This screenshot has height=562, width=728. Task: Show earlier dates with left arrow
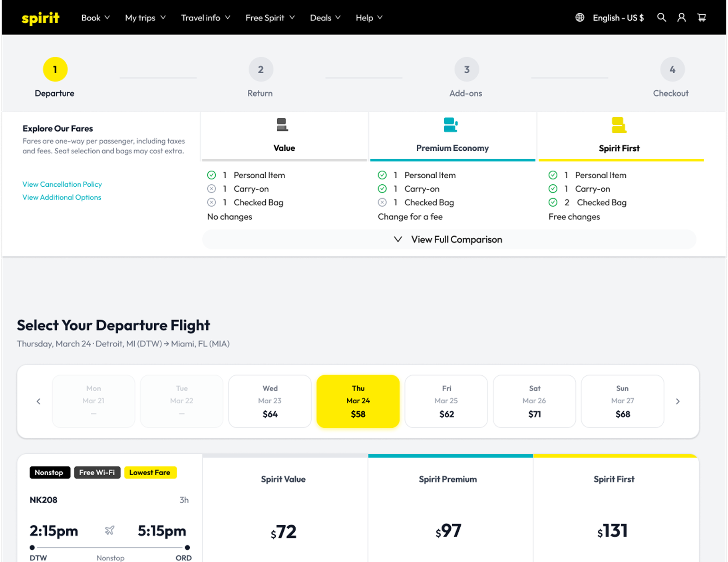(38, 401)
